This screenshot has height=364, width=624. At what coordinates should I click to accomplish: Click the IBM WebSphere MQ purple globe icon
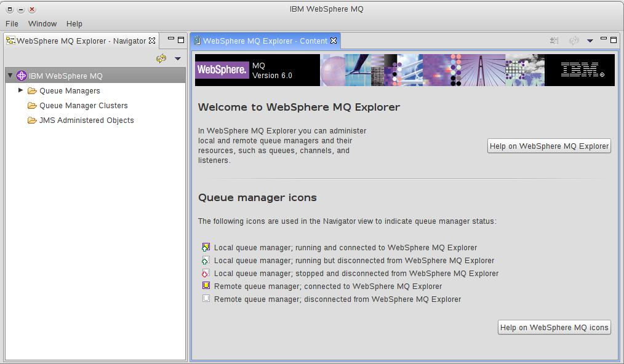pyautogui.click(x=22, y=76)
